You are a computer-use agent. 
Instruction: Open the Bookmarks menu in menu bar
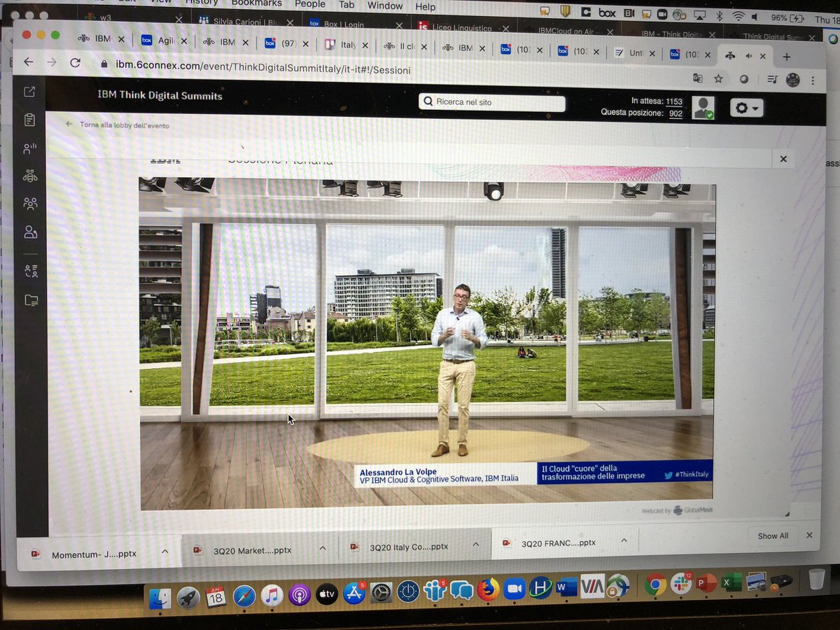click(256, 3)
